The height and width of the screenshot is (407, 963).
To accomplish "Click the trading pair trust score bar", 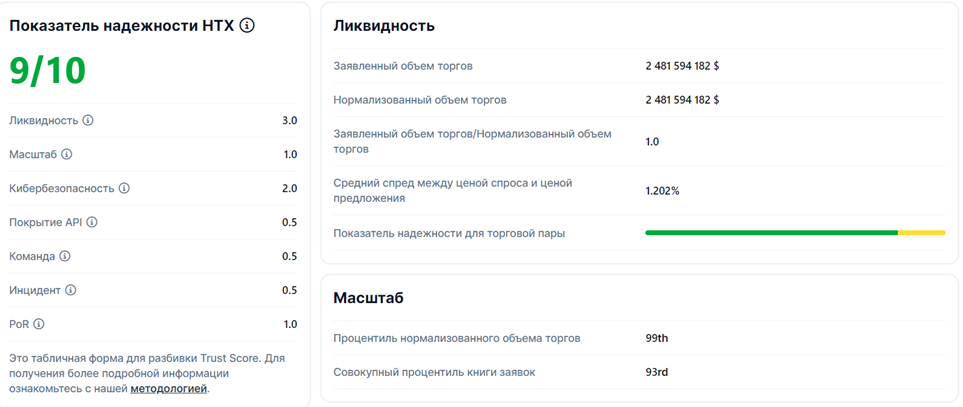I will (795, 233).
